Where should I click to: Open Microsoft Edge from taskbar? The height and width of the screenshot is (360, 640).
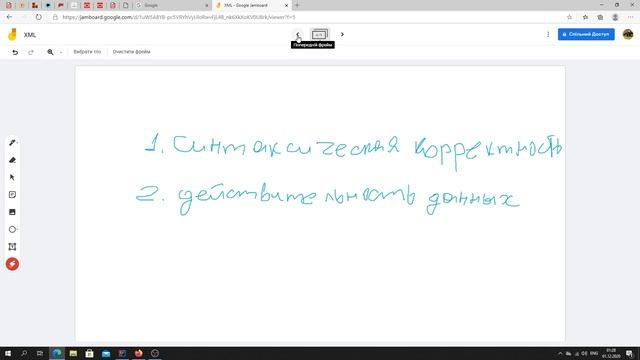pos(57,353)
